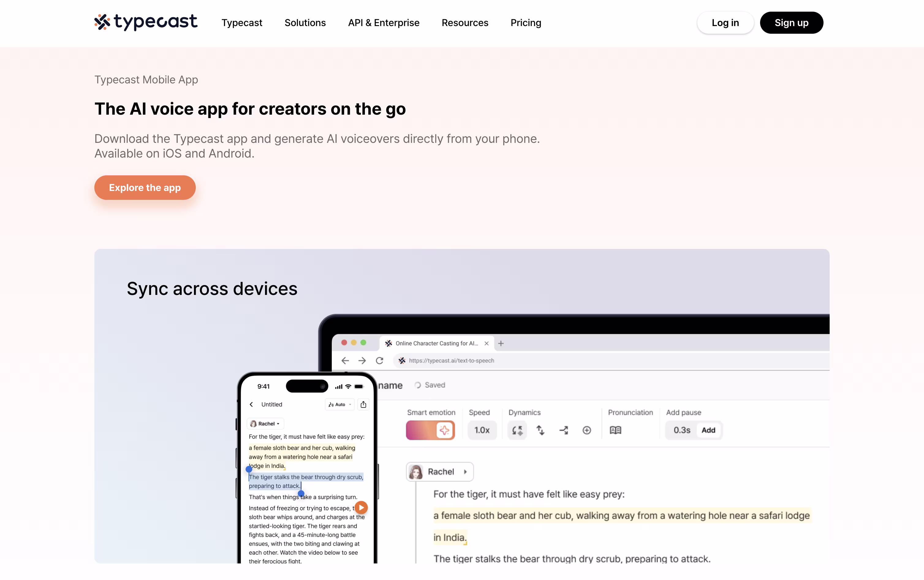Tap the orange play button on phone
Viewport: 924px width, 580px height.
click(x=361, y=508)
